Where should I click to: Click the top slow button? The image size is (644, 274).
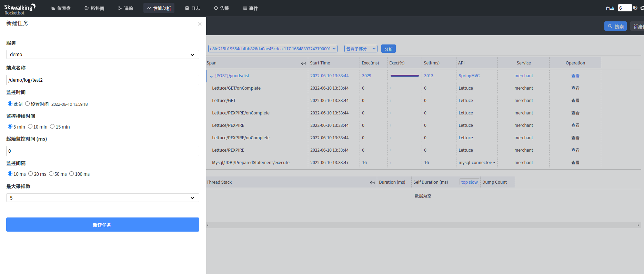click(x=469, y=182)
